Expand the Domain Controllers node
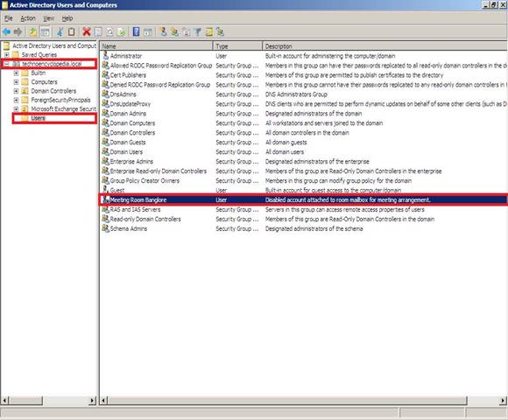The image size is (508, 420). pyautogui.click(x=16, y=91)
